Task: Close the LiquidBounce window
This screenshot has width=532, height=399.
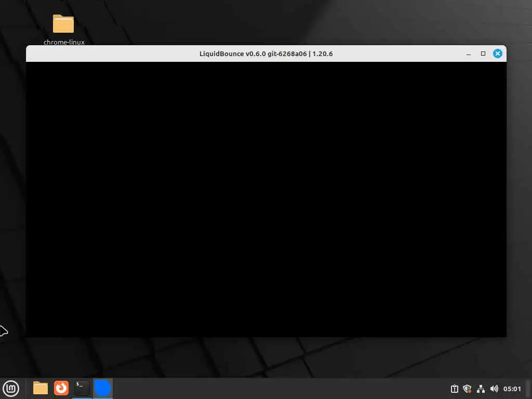Action: 498,54
